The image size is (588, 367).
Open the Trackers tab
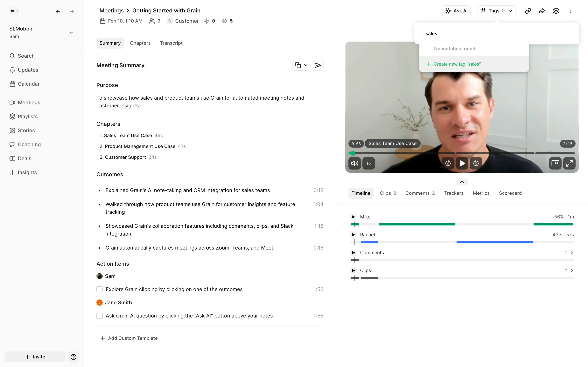tap(454, 193)
